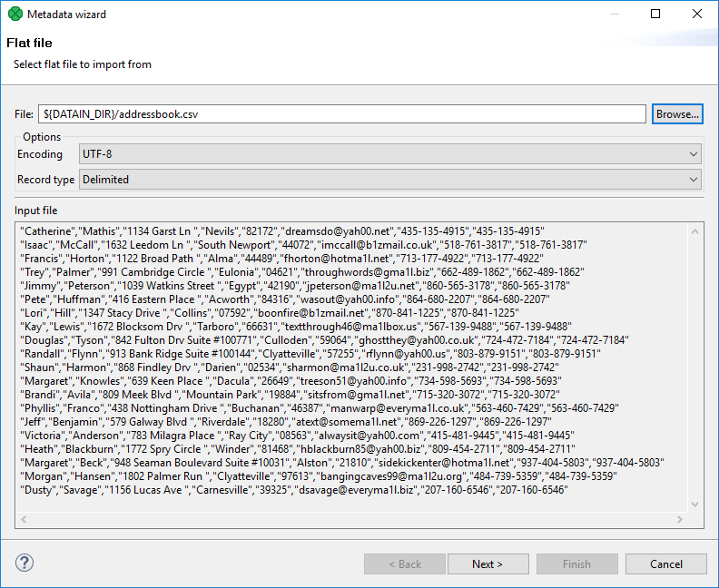The image size is (719, 588).
Task: Open the Encoding UTF-8 dropdown
Action: [390, 154]
